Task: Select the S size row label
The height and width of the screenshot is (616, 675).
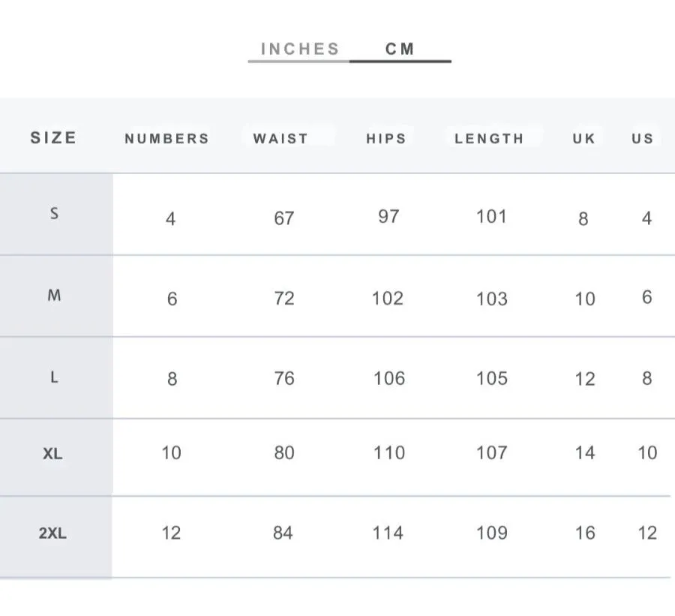Action: tap(54, 213)
